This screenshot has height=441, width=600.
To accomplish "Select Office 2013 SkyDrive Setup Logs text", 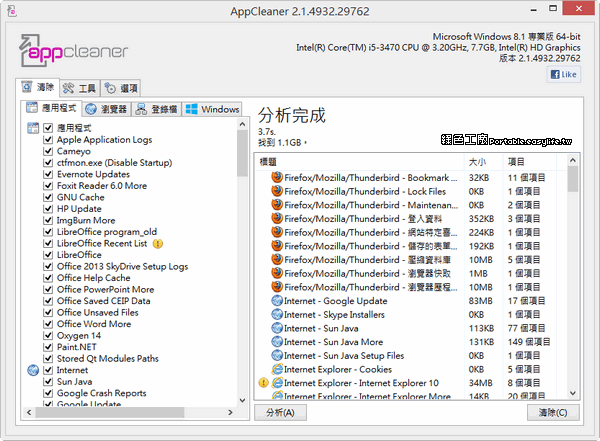I will point(122,266).
